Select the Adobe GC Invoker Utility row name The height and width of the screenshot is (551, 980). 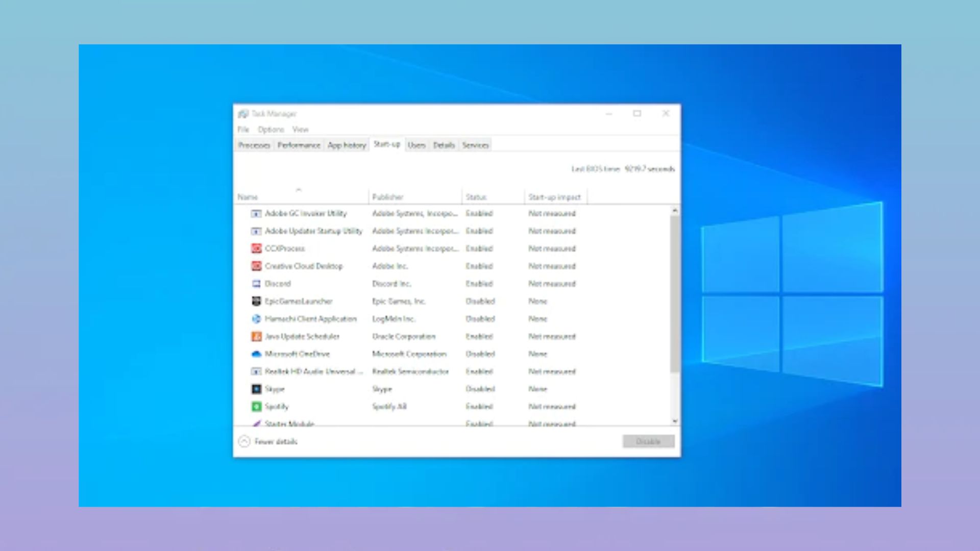pyautogui.click(x=306, y=213)
